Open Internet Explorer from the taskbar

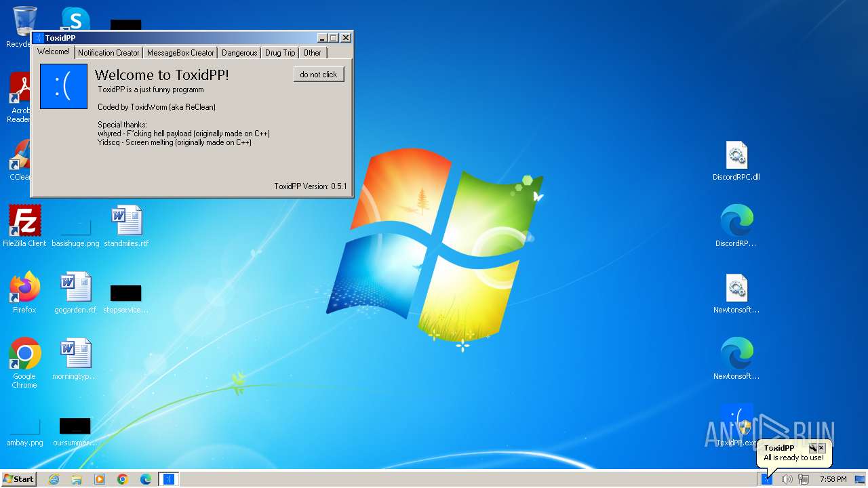tap(54, 479)
